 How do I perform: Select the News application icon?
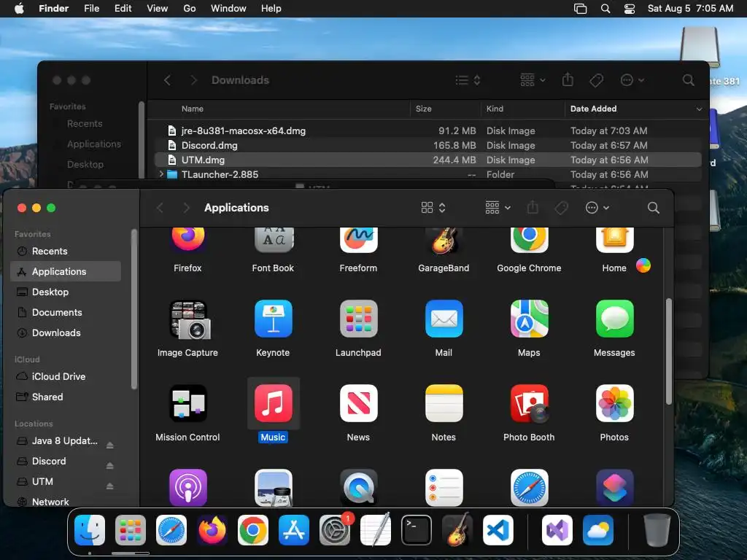pos(358,403)
